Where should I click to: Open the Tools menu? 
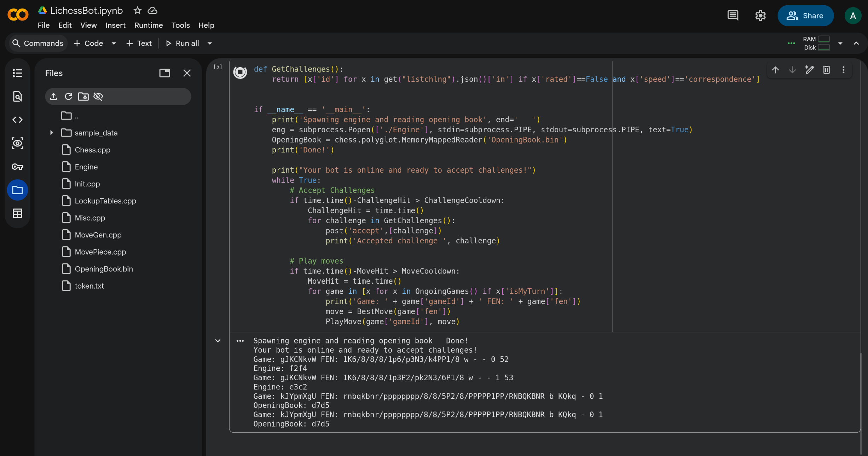[x=180, y=25]
